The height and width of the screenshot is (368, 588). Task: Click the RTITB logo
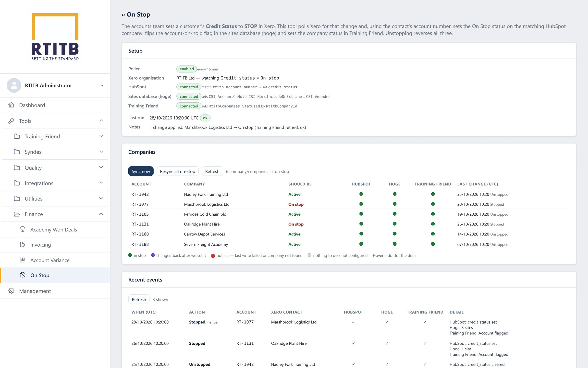click(x=55, y=37)
